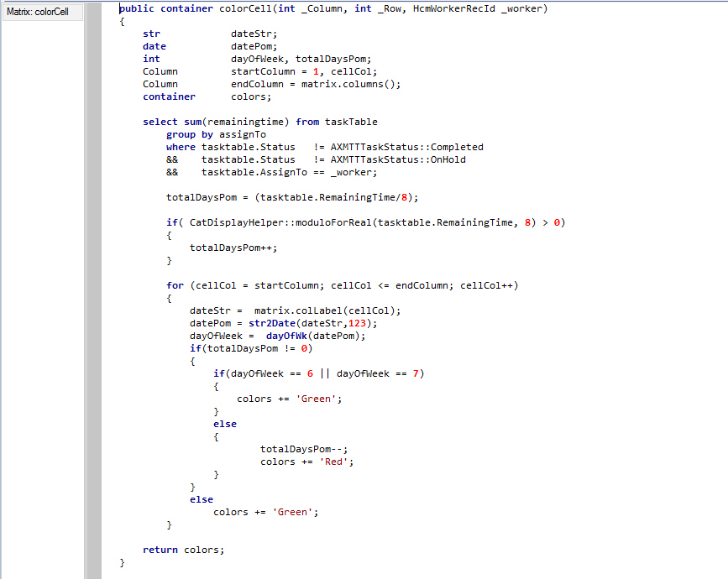Screen dimensions: 728x579
Task: Click AXMTTTaskStatus::Completed in the where clause
Action: click(x=406, y=147)
